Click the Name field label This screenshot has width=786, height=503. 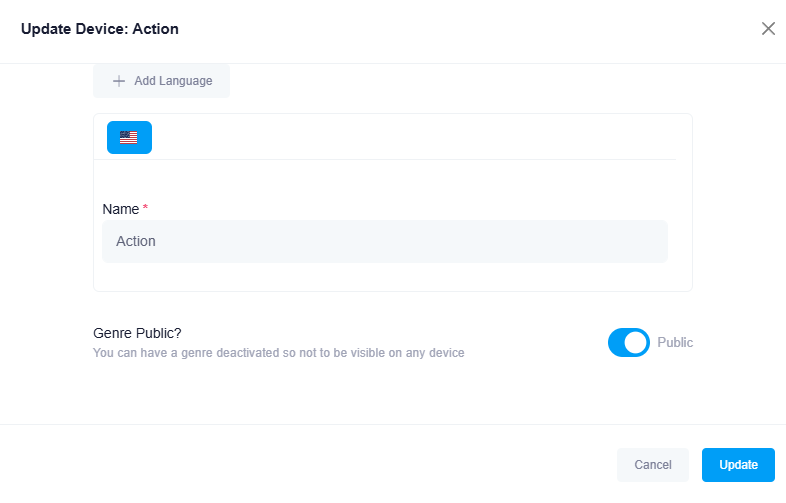tap(120, 209)
